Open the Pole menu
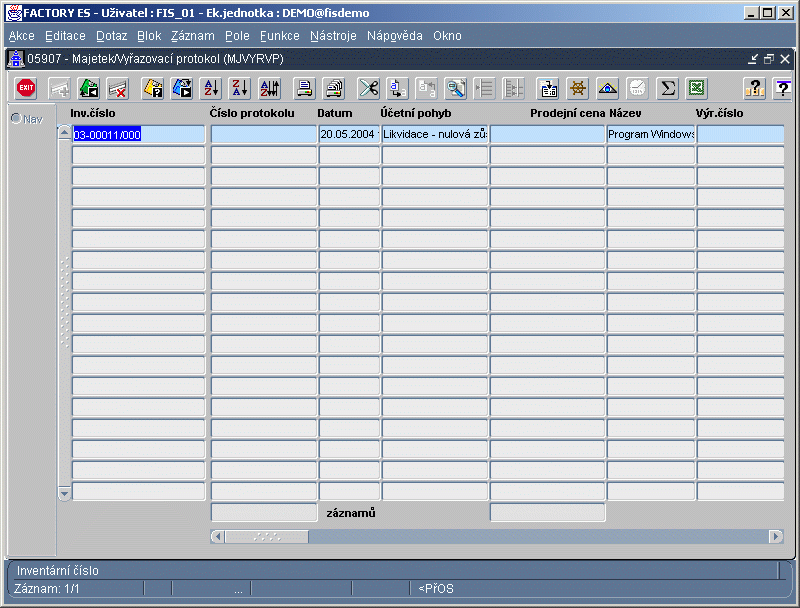This screenshot has width=800, height=608. (237, 36)
